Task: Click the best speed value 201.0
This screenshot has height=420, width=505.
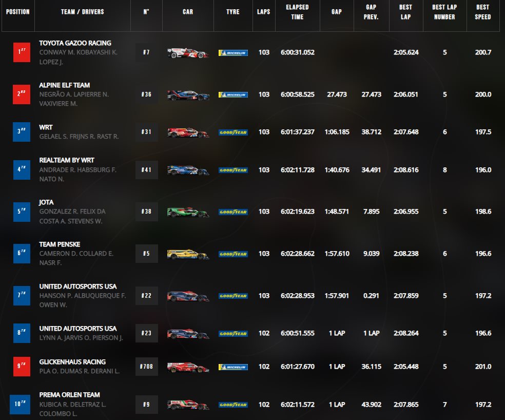Action: pyautogui.click(x=483, y=367)
